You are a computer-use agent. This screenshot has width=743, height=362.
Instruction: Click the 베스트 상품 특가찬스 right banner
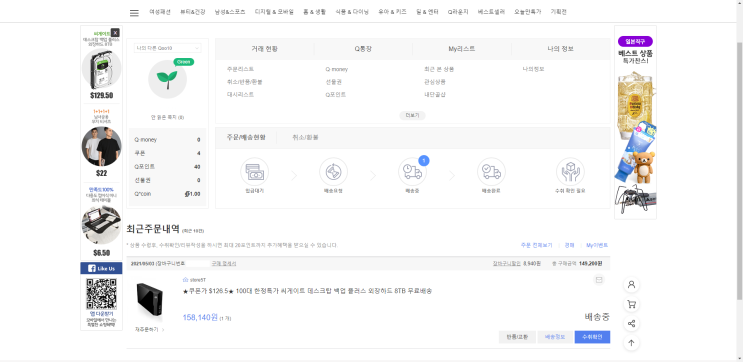(635, 122)
